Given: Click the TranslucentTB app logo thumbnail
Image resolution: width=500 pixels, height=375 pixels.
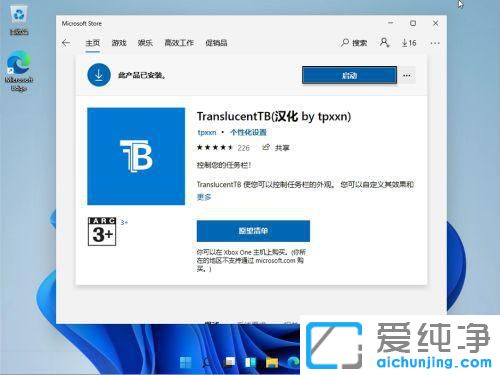Looking at the screenshot, I should 136,156.
